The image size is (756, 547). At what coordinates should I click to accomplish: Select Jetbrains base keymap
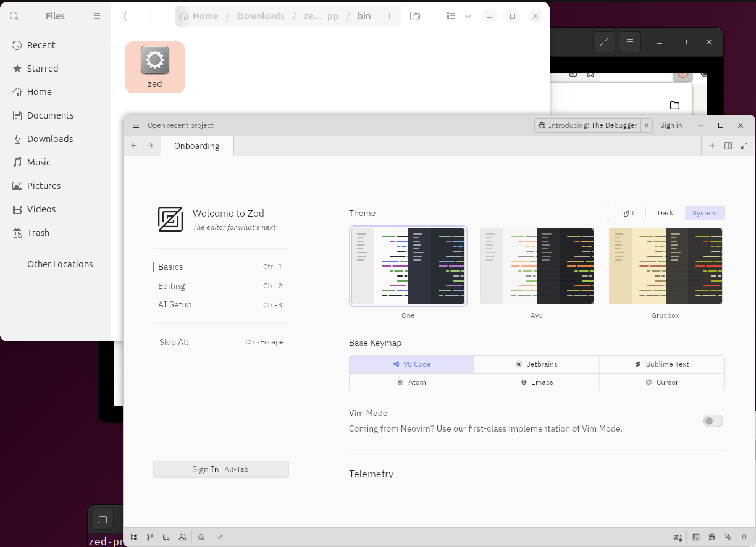(537, 364)
